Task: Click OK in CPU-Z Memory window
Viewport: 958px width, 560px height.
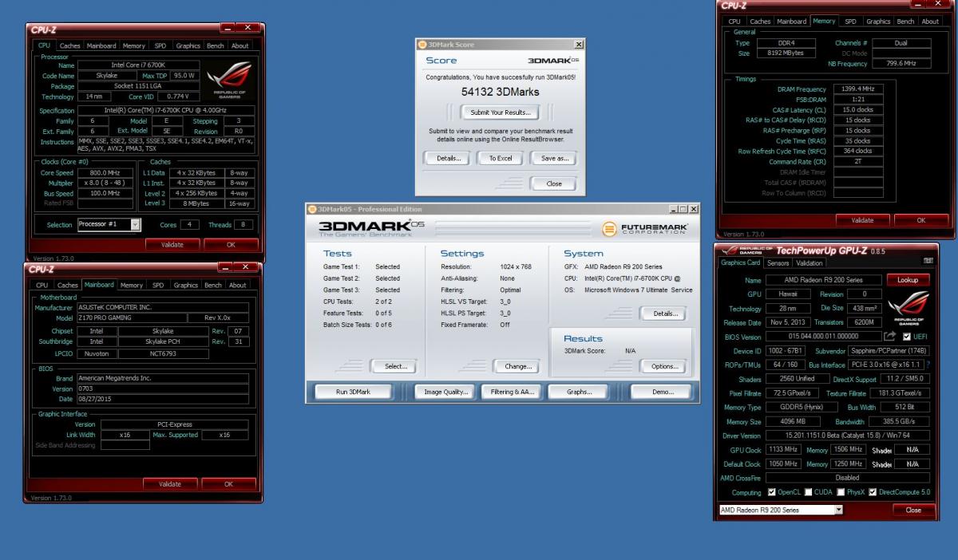Action: [x=920, y=220]
